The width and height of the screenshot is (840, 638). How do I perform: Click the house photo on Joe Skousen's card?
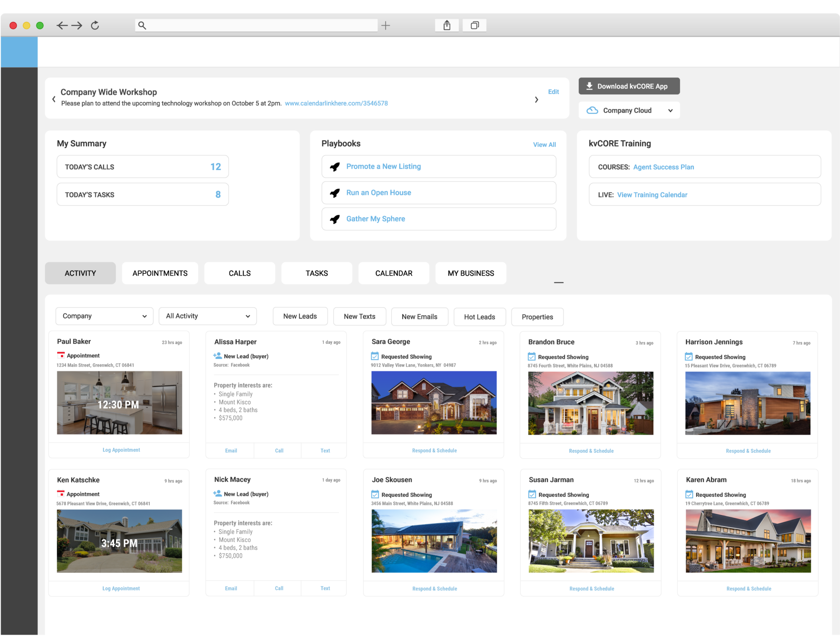click(x=434, y=541)
